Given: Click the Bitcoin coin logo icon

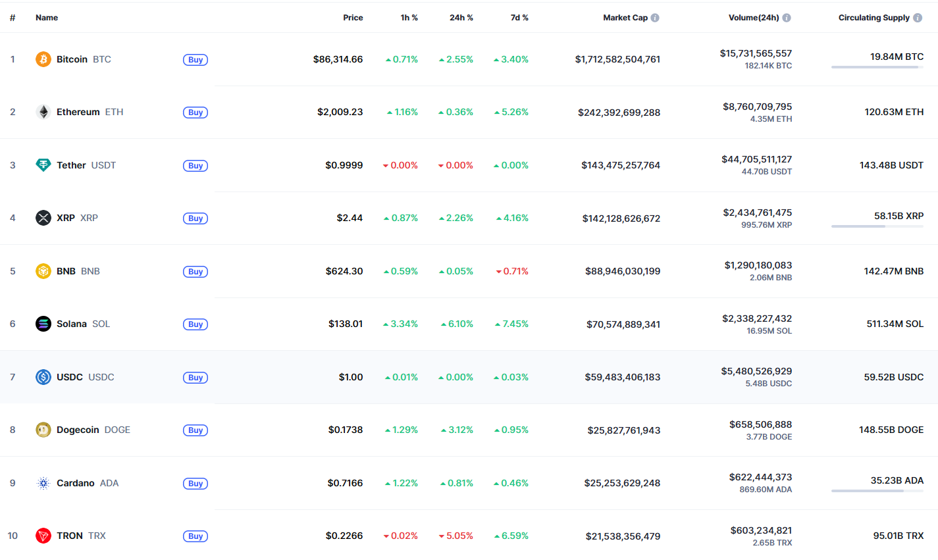Looking at the screenshot, I should (43, 59).
